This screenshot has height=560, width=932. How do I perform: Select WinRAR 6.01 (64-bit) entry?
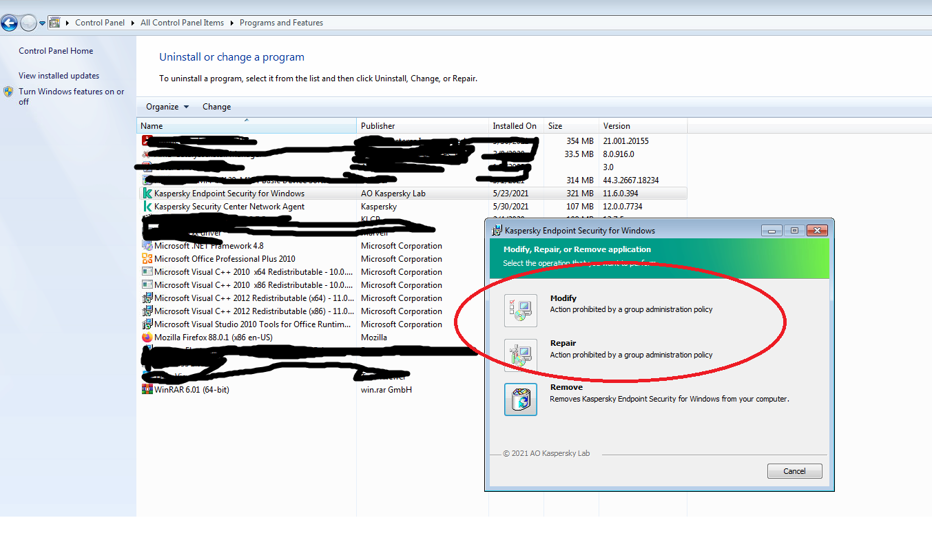[191, 390]
